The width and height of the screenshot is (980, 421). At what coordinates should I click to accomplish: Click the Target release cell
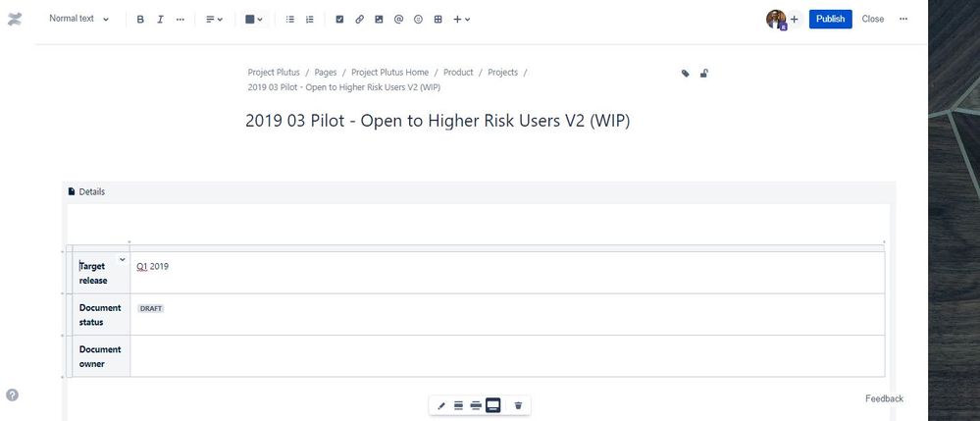(101, 273)
